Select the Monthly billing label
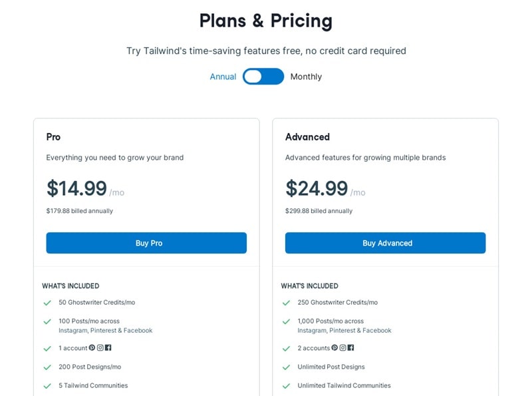Screen dimensions: 532x396 [306, 77]
